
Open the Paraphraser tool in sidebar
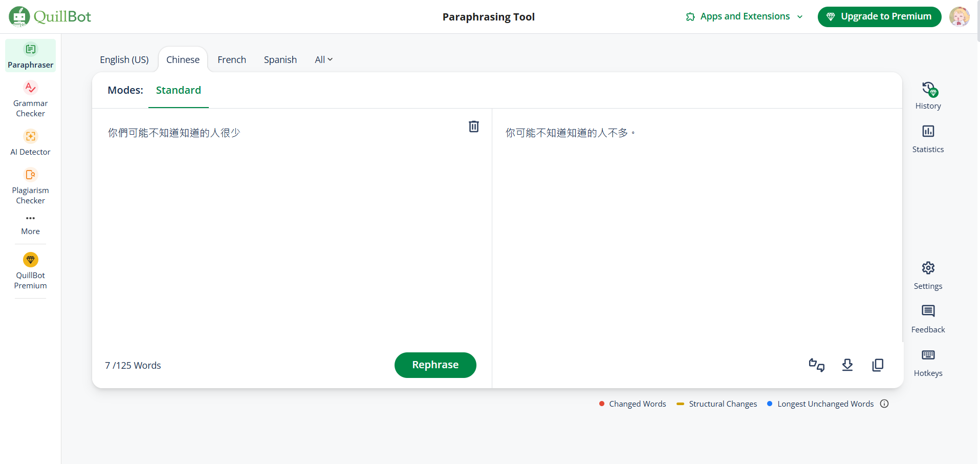31,55
